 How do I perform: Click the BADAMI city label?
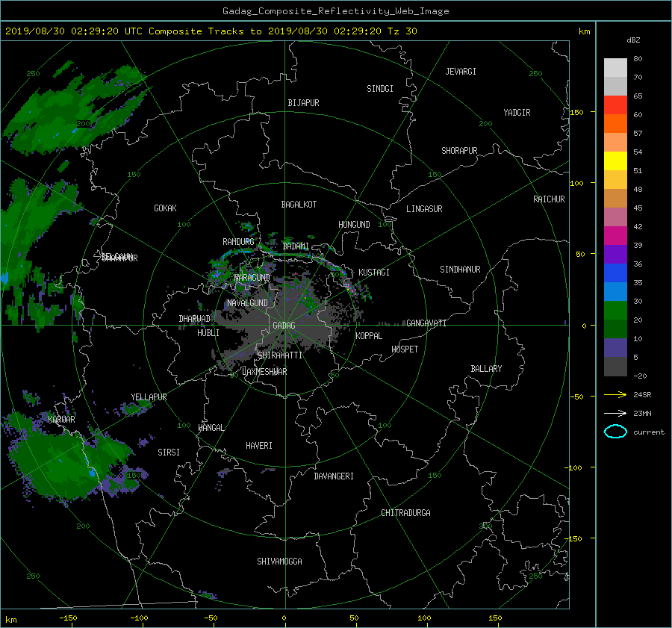pyautogui.click(x=296, y=246)
